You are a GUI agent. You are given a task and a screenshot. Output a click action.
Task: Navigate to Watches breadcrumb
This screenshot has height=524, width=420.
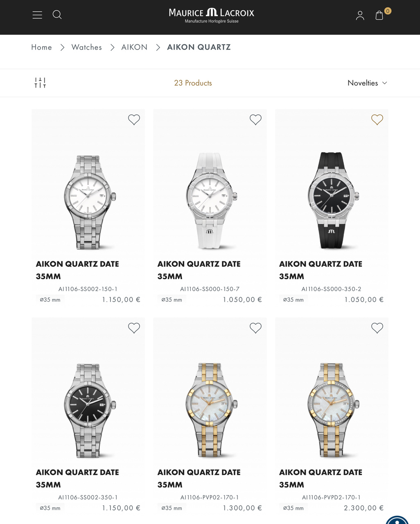point(86,47)
